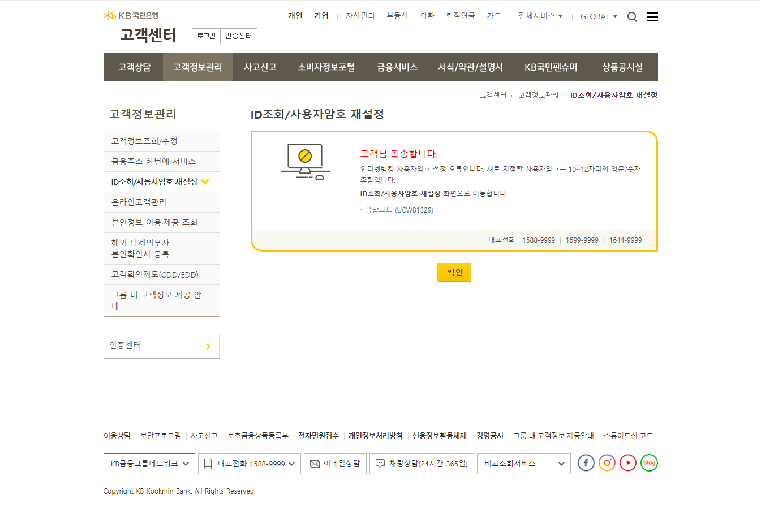Image resolution: width=761 pixels, height=532 pixels.
Task: Click the yellow 확인 button
Action: (454, 272)
